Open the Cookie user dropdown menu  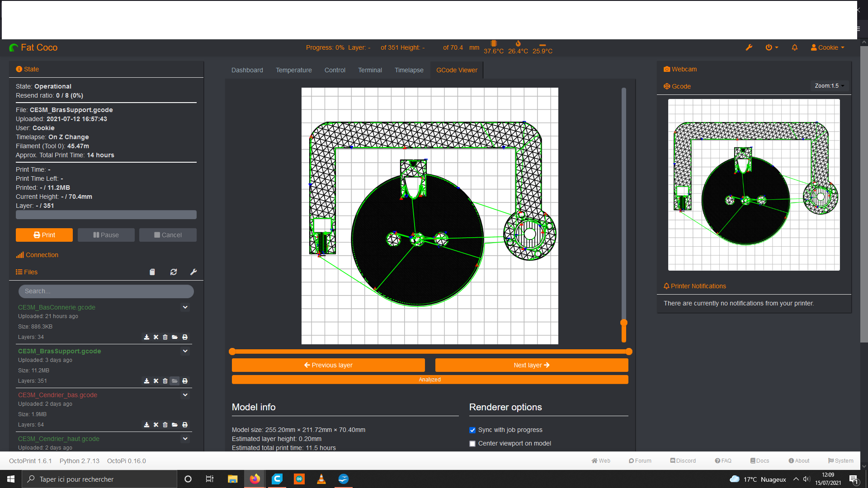click(828, 47)
